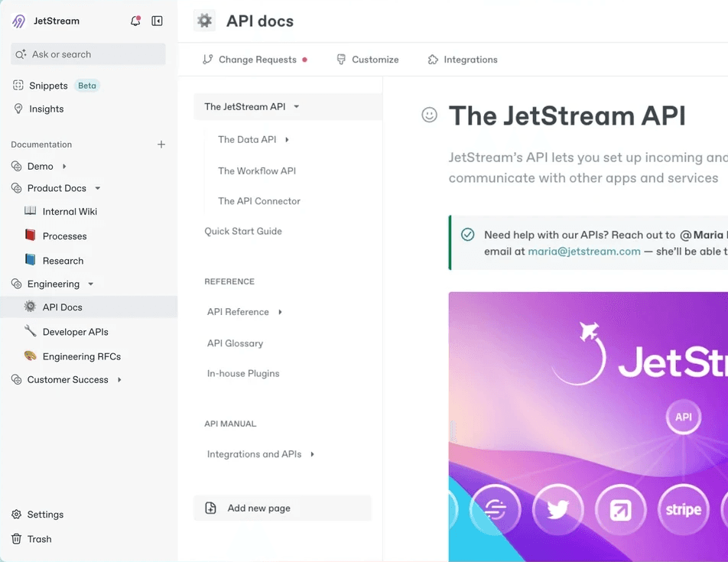
Task: Expand the Demo space arrow
Action: [x=64, y=166]
